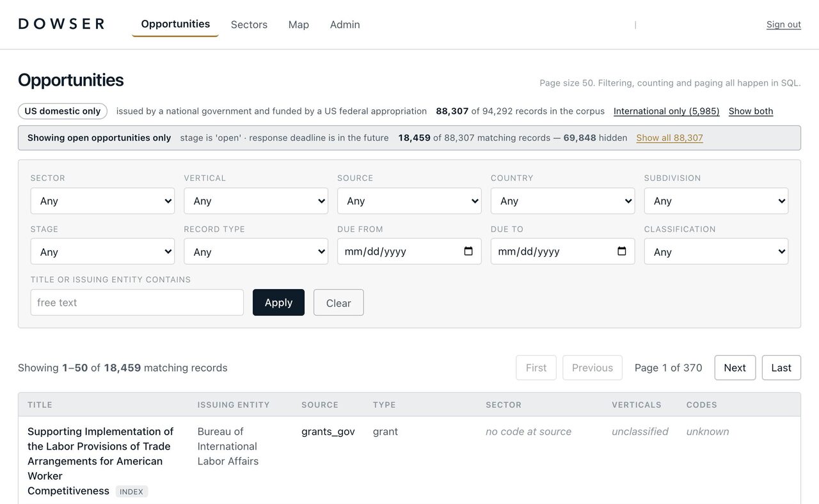Open the Source filter dropdown

coord(409,201)
